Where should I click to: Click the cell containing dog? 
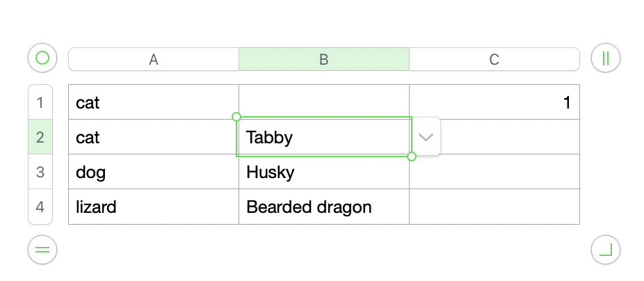[x=154, y=172]
